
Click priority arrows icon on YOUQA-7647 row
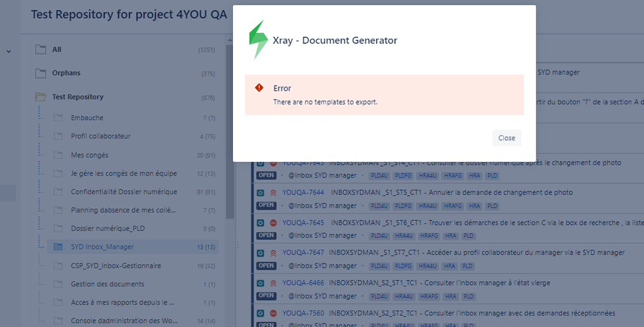click(x=273, y=253)
